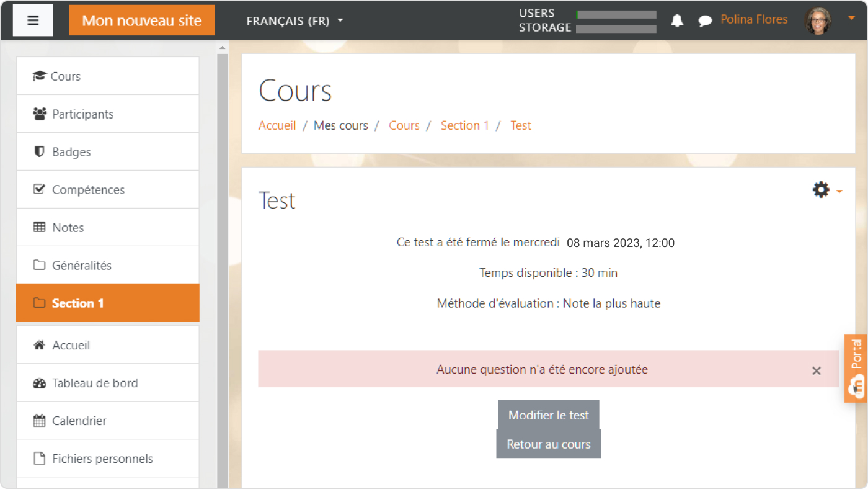
Task: Click 'Méthode d'évaluation : Note la plus haute'
Action: pyautogui.click(x=549, y=304)
